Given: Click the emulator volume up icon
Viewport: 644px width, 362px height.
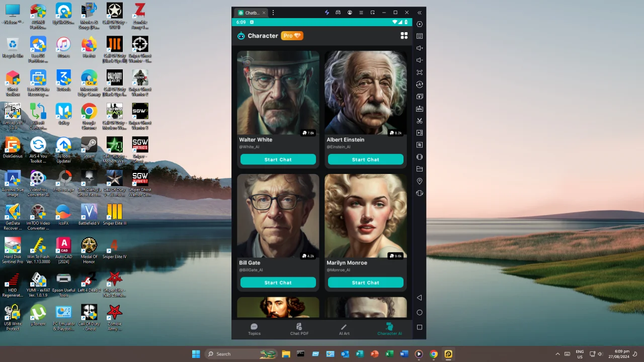Looking at the screenshot, I should [420, 48].
